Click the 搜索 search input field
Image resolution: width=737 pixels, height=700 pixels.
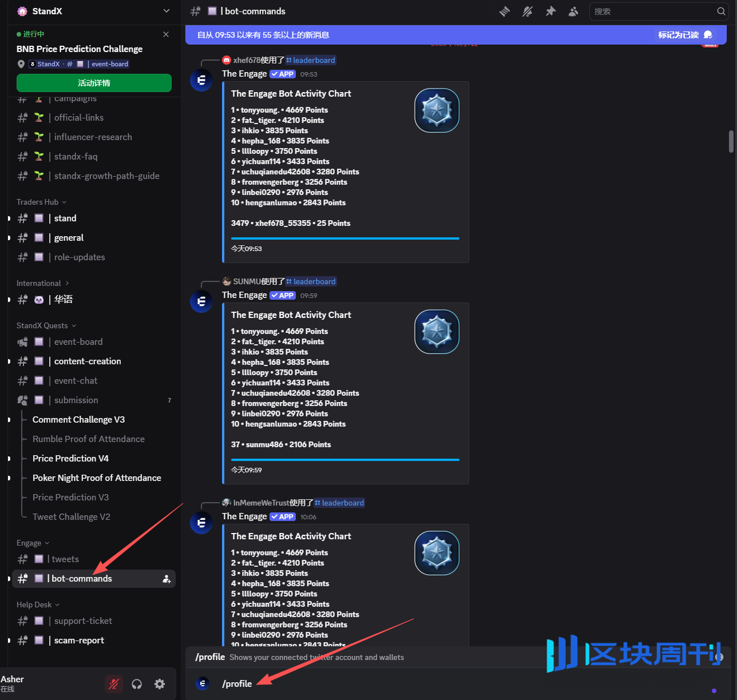[652, 11]
